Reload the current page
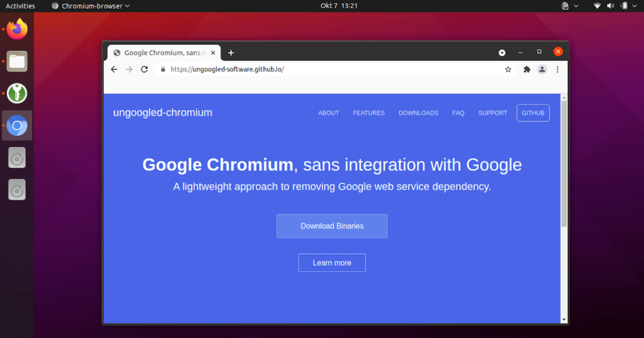The width and height of the screenshot is (644, 338). pos(144,69)
